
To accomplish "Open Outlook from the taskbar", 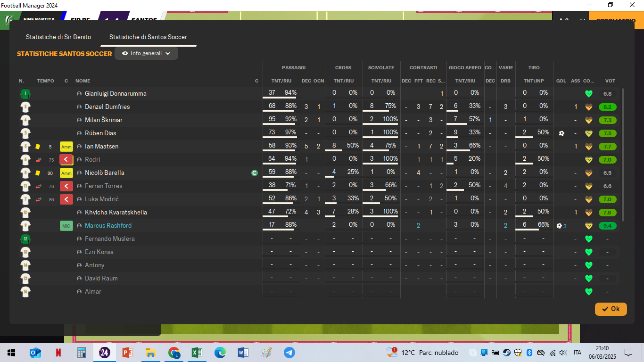I will (35, 353).
